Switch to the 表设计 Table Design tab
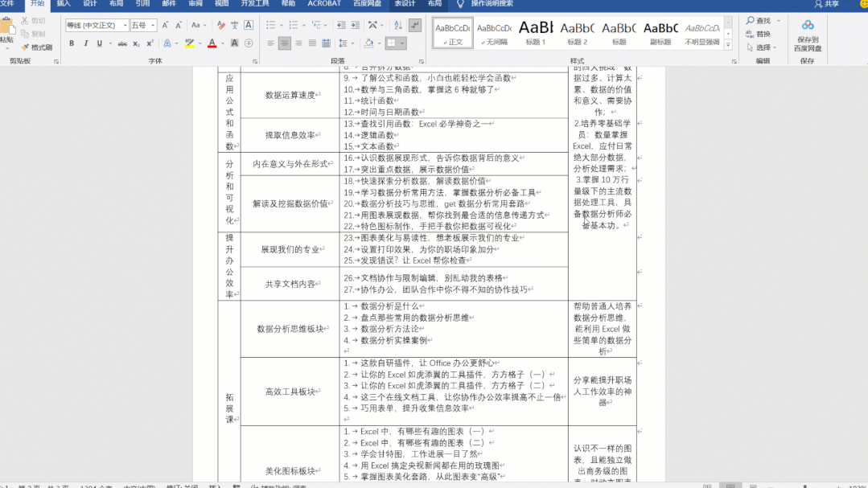 point(405,4)
